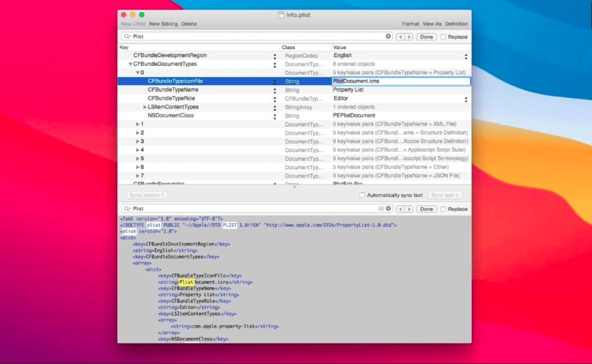
Task: Open the Definition toolbar menu
Action: pos(457,24)
